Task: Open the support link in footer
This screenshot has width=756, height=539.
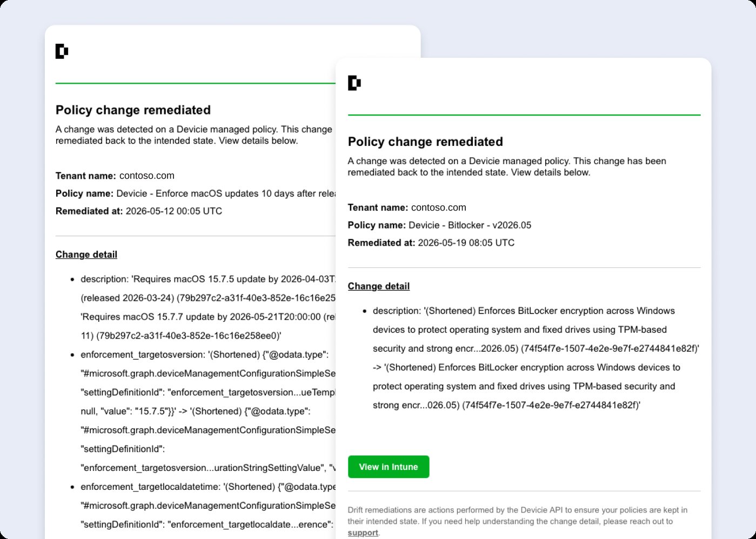Action: (363, 533)
